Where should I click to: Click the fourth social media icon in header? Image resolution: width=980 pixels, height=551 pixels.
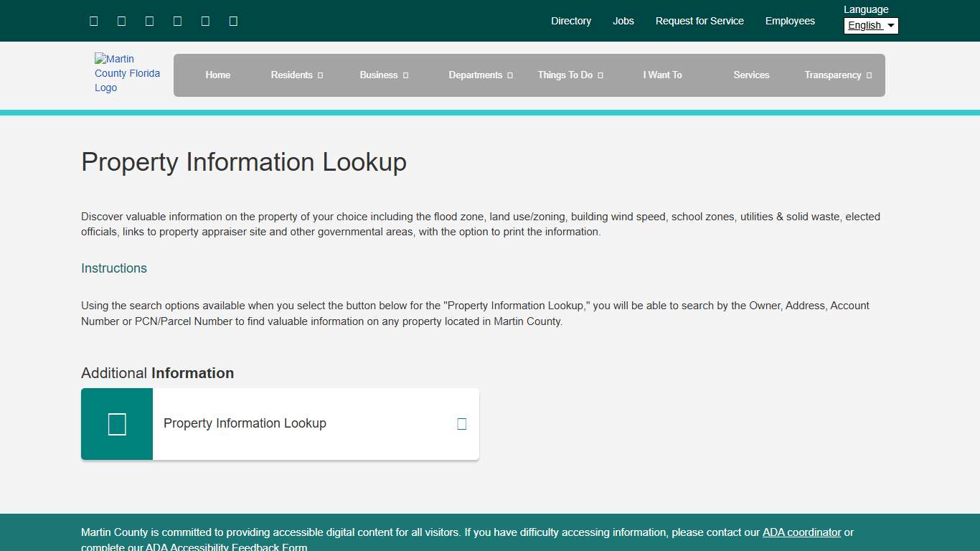(177, 21)
